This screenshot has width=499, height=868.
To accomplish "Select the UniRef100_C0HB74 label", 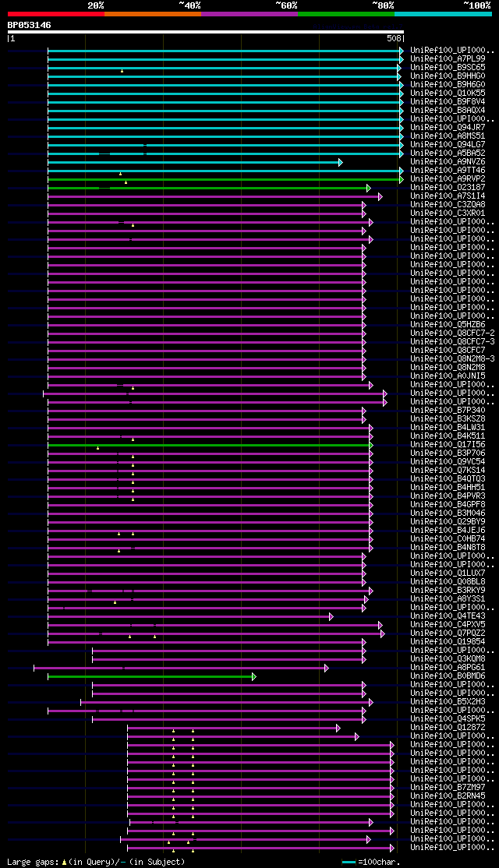I will [x=448, y=539].
